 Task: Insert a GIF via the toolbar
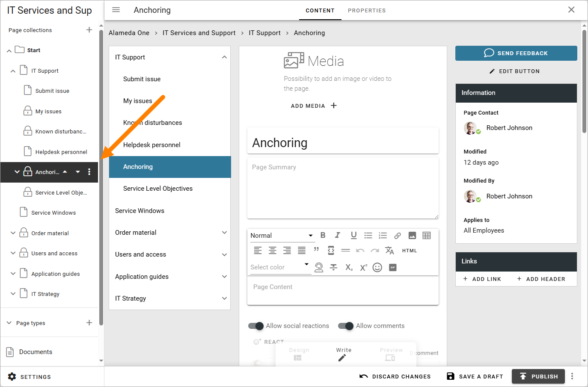click(392, 267)
